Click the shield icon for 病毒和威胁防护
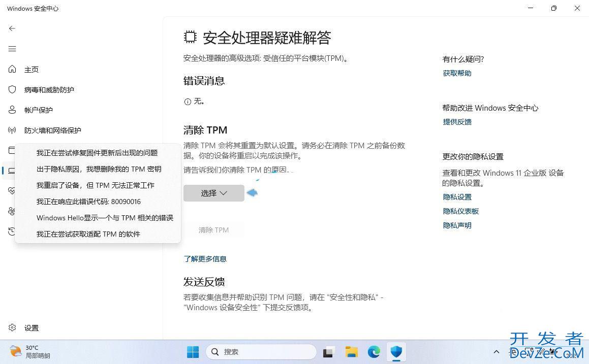The height and width of the screenshot is (364, 589). (12, 89)
